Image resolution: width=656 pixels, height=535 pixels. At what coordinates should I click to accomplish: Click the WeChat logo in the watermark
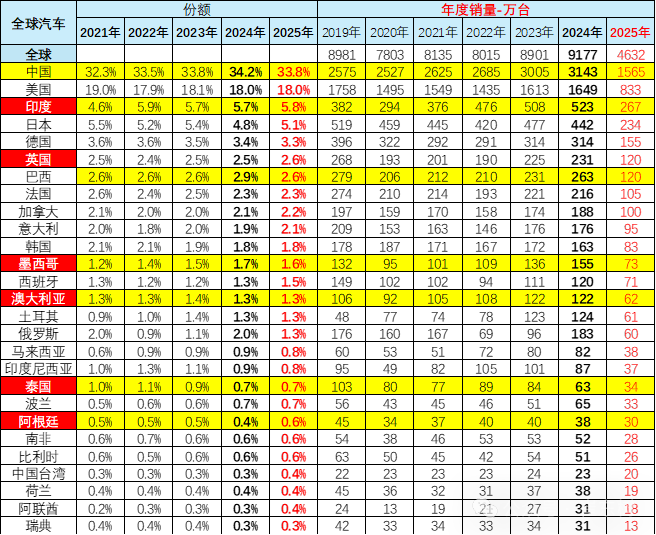485,507
